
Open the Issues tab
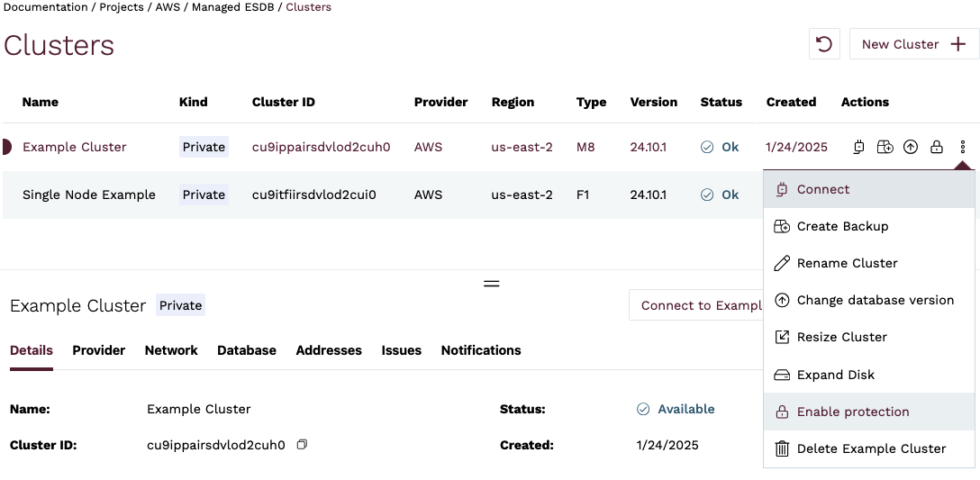pos(401,350)
